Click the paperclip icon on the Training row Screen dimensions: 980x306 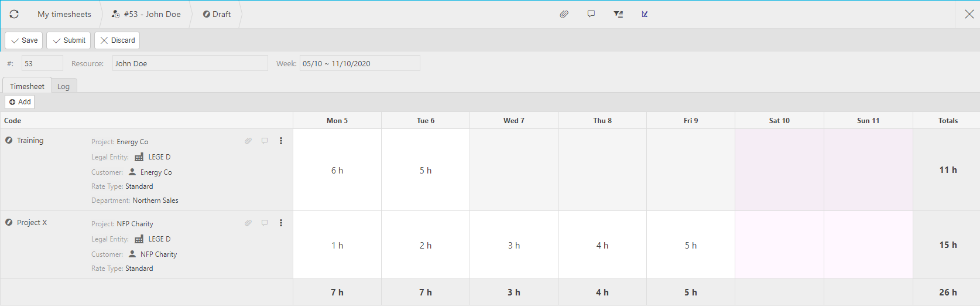point(248,141)
